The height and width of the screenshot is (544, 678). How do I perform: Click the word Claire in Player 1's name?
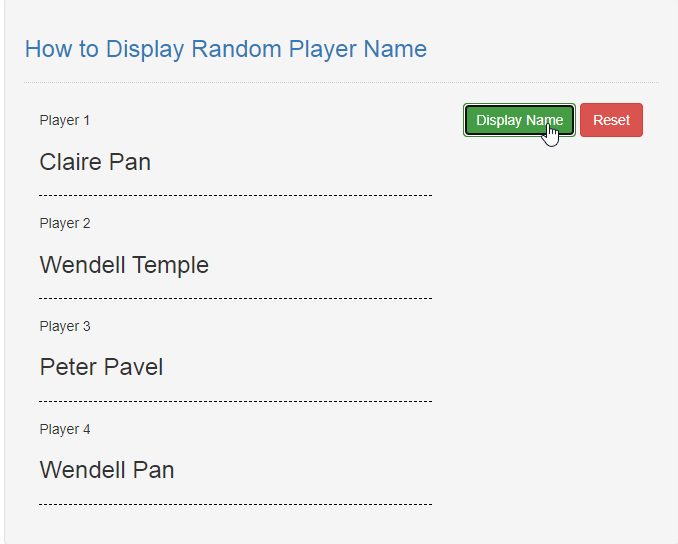(70, 162)
